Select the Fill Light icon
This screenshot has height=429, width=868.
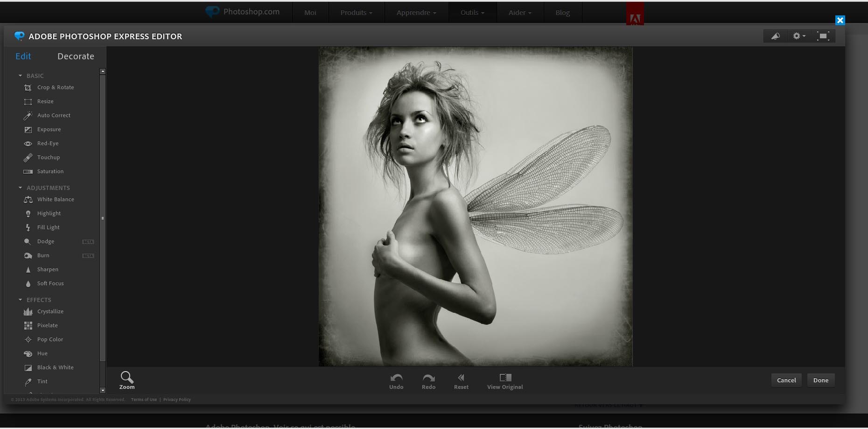(28, 228)
